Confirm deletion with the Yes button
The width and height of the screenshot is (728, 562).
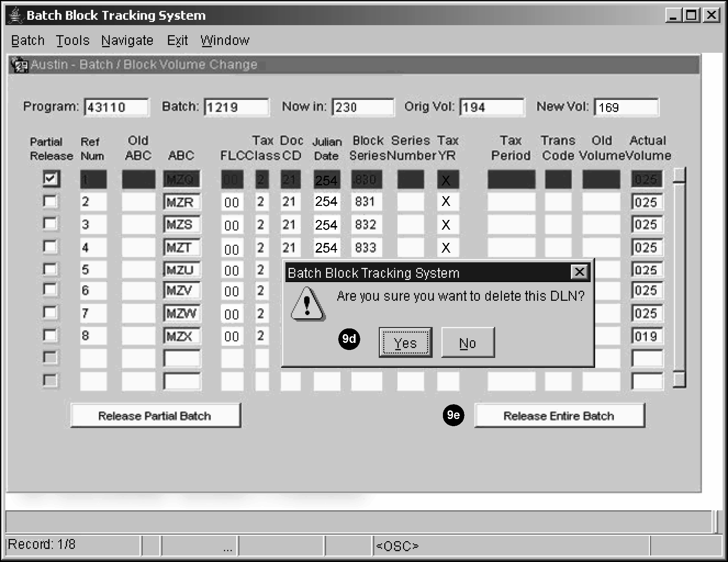click(405, 343)
